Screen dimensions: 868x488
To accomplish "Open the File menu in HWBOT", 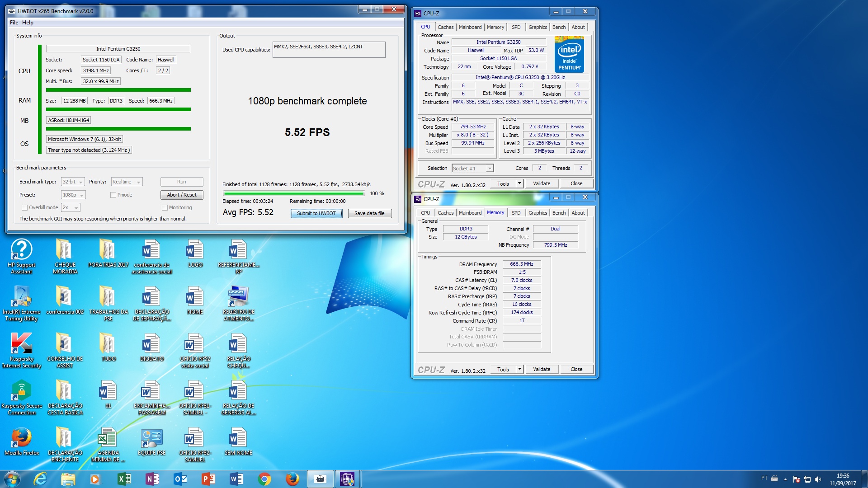I will pos(14,23).
